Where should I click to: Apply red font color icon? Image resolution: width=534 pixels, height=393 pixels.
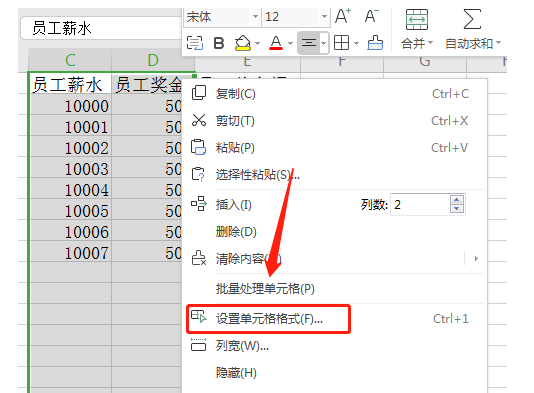tap(276, 43)
